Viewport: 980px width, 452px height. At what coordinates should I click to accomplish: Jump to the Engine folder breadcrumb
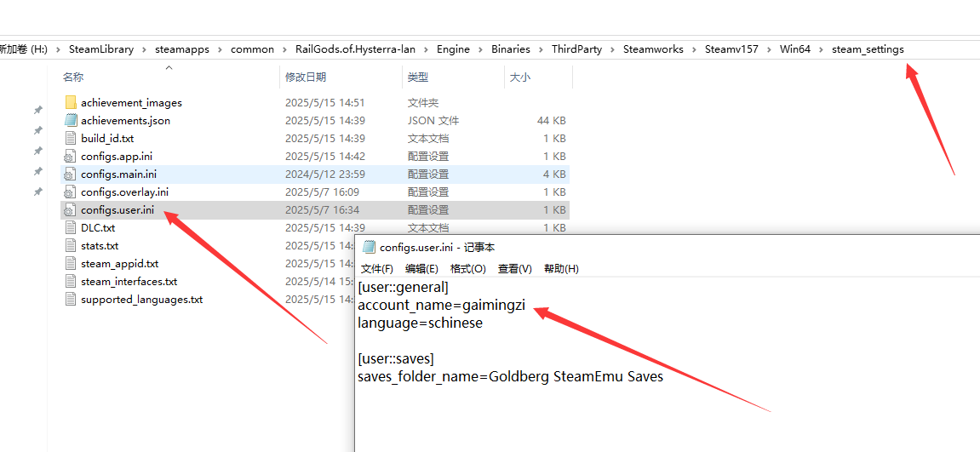(x=453, y=49)
